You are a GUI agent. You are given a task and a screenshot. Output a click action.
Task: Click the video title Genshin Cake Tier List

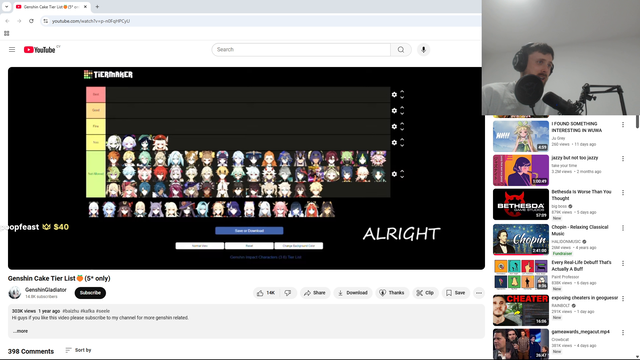click(59, 278)
